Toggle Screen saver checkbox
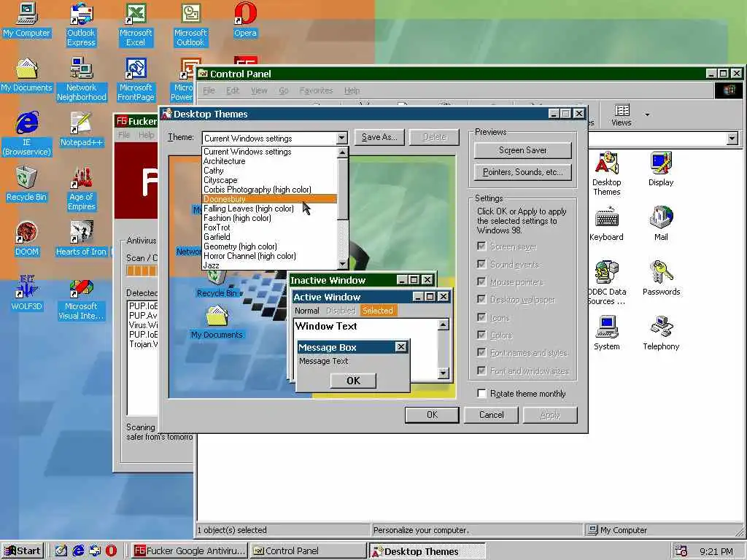 click(481, 246)
